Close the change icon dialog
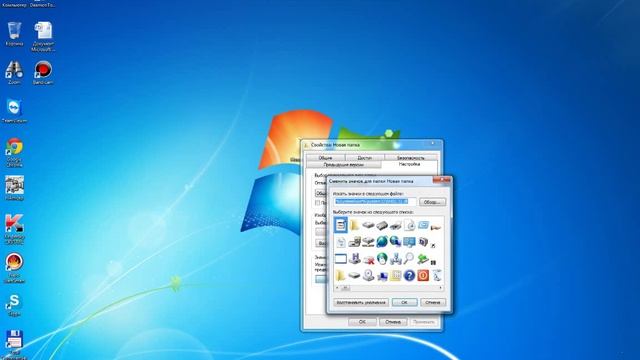Screen dimensions: 640x360 [x=441, y=180]
